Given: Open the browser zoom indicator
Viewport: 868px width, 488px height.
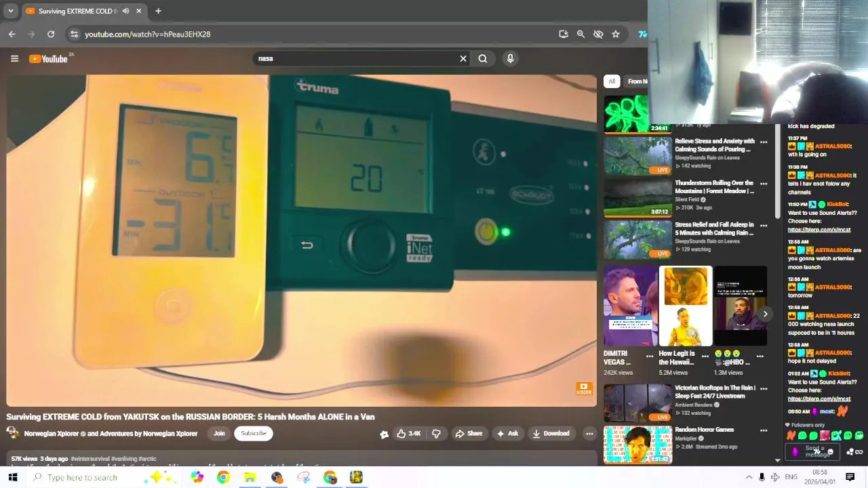Looking at the screenshot, I should [580, 34].
